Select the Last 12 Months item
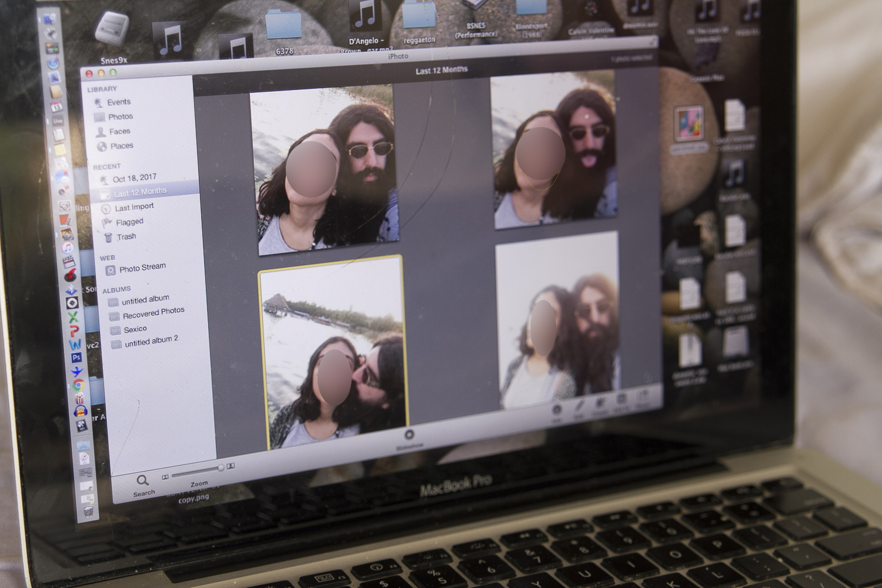 [x=146, y=192]
